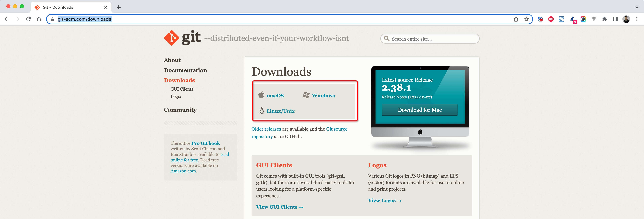Click the share page icon in address bar
The image size is (644, 219).
coord(516,19)
